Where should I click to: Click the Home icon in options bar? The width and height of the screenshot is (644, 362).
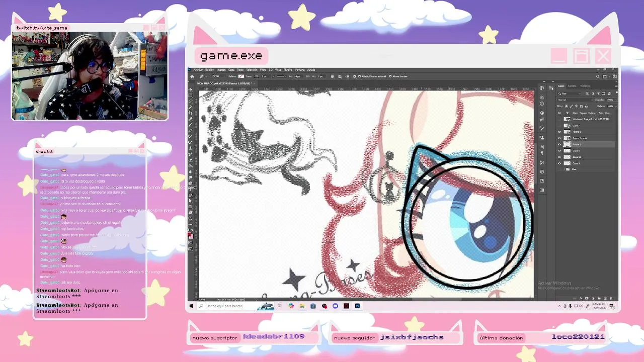pos(192,76)
